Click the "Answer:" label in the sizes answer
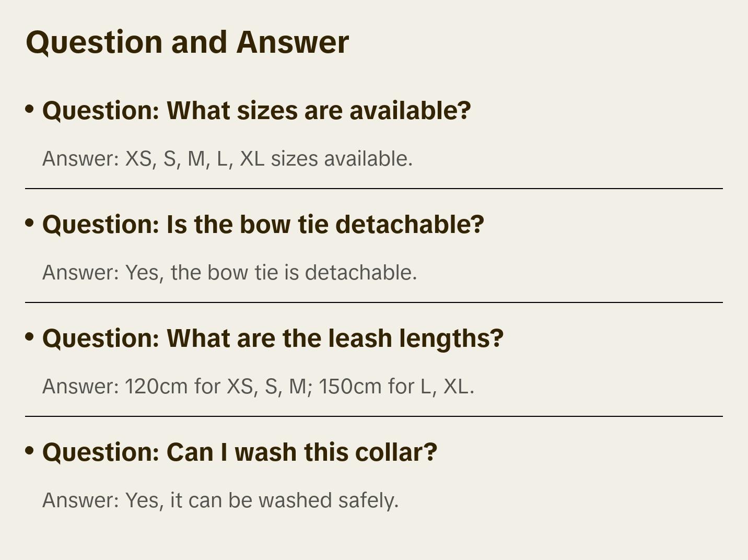 pyautogui.click(x=81, y=159)
